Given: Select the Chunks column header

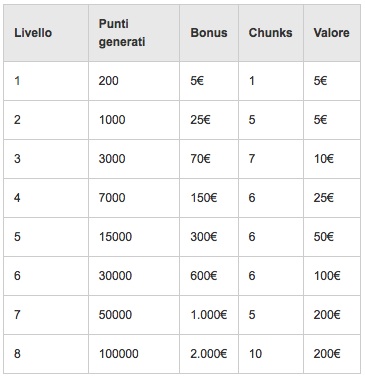Looking at the screenshot, I should (x=271, y=33).
